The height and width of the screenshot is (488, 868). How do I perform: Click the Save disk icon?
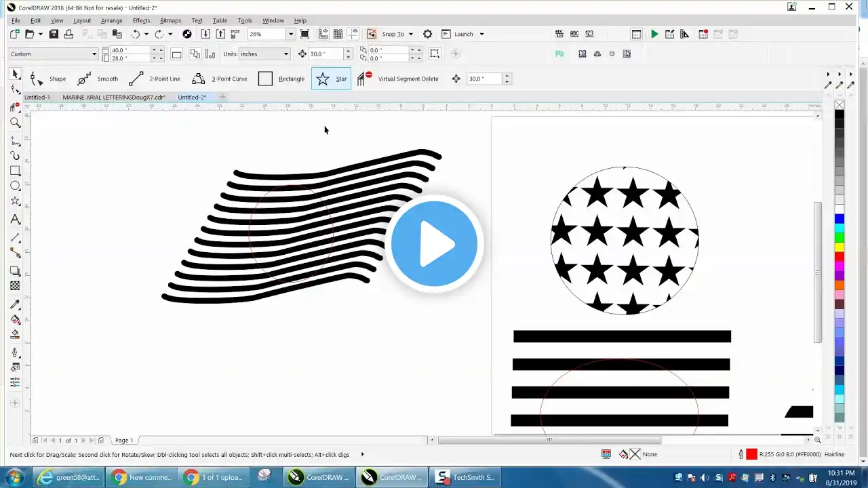click(54, 34)
